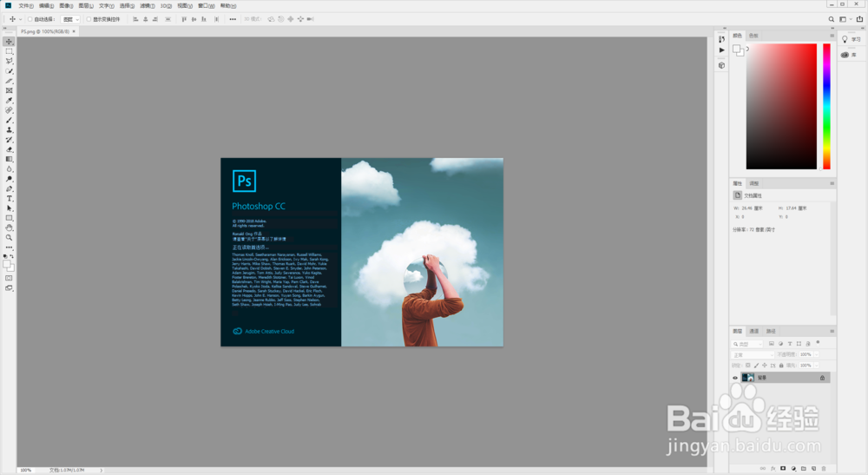Open the 3D cube panel icon
The width and height of the screenshot is (868, 475).
tap(721, 65)
